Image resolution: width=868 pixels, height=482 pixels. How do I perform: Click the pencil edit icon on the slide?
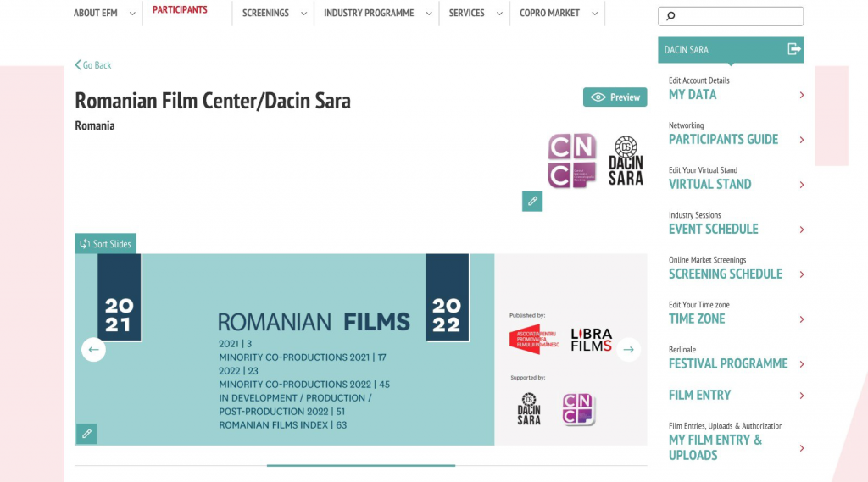[86, 434]
